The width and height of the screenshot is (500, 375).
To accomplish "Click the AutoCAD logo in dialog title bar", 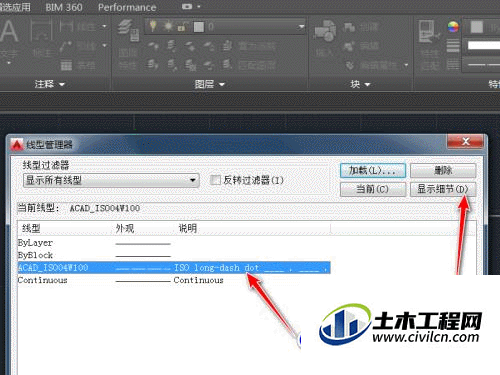I will click(16, 145).
